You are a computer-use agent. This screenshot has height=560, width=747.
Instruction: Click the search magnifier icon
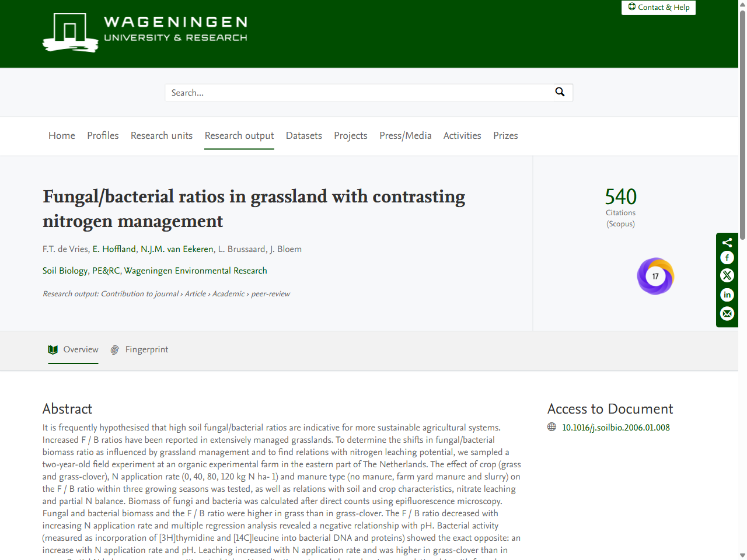point(560,92)
